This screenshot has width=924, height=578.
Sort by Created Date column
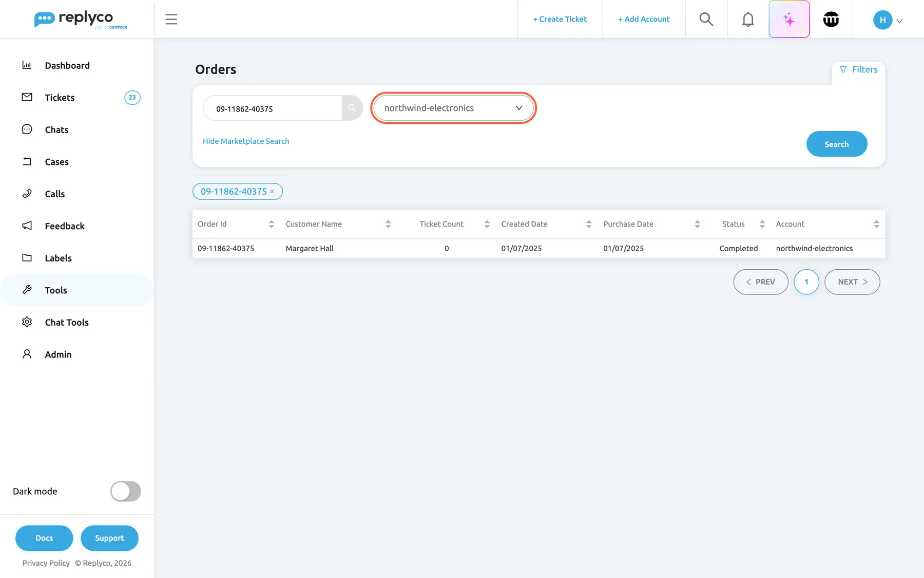tap(589, 224)
